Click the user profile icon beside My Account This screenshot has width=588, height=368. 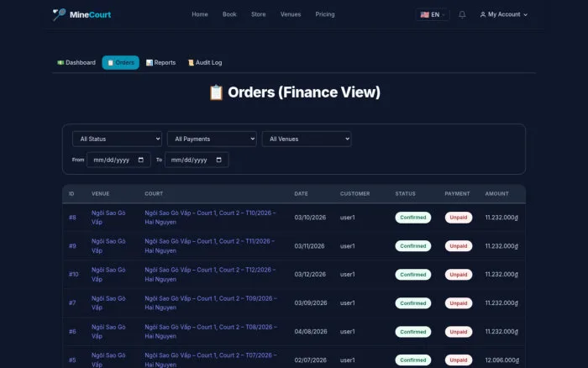pyautogui.click(x=483, y=14)
